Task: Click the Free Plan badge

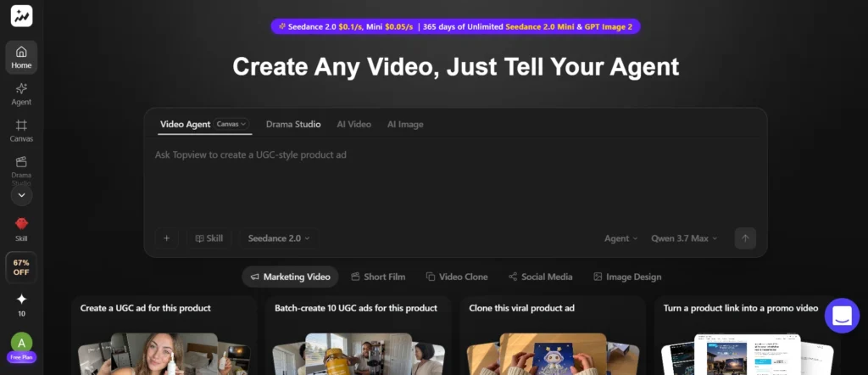Action: [21, 357]
